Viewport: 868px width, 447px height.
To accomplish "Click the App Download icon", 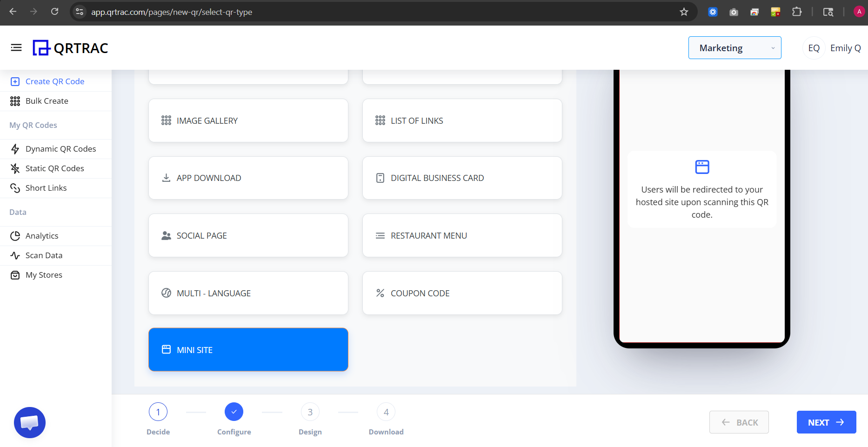I will [166, 178].
